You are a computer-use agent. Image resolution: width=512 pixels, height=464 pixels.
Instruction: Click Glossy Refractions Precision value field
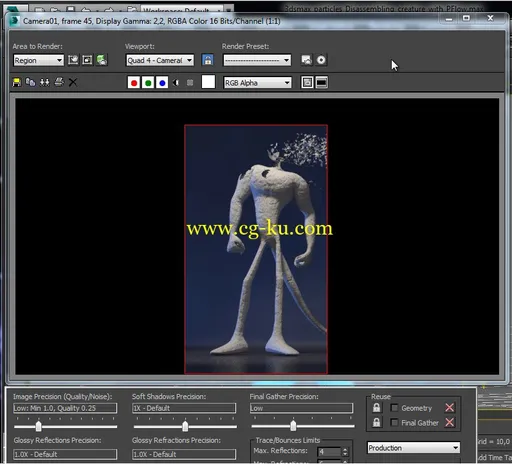[184, 454]
